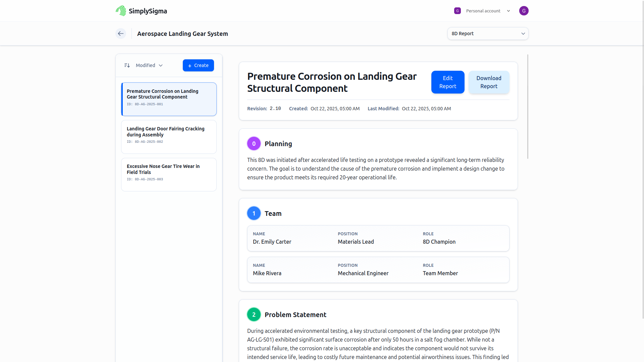This screenshot has width=644, height=362.
Task: Click the Edit Report button
Action: click(447, 82)
